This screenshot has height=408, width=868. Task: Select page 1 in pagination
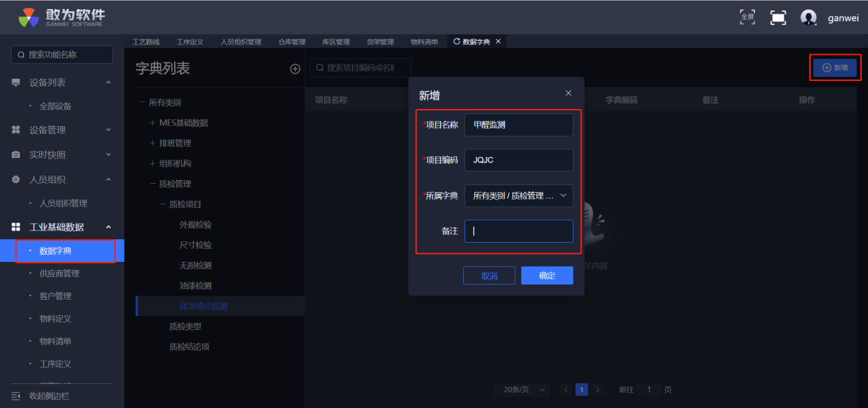[x=582, y=389]
